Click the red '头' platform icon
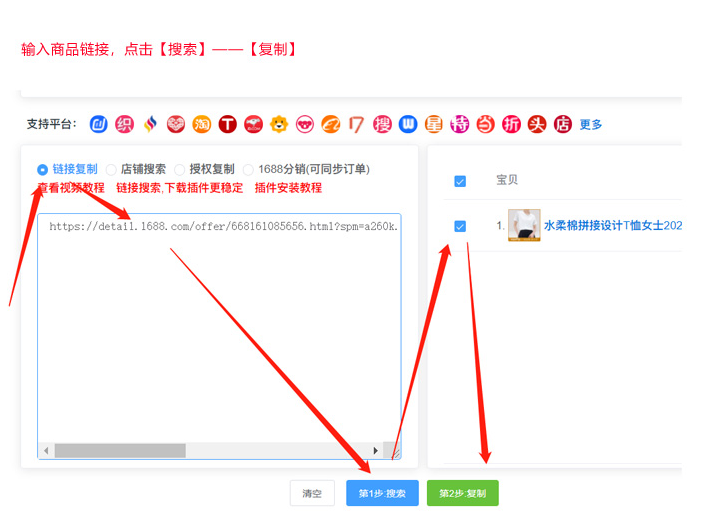The width and height of the screenshot is (723, 522). coord(537,124)
